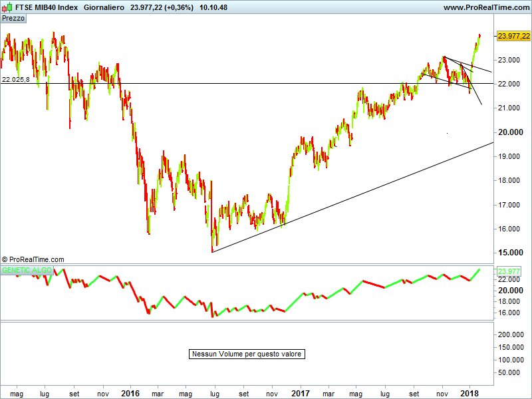Click the 2016 year marker on time axis
This screenshot has height=399, width=532.
(x=130, y=393)
